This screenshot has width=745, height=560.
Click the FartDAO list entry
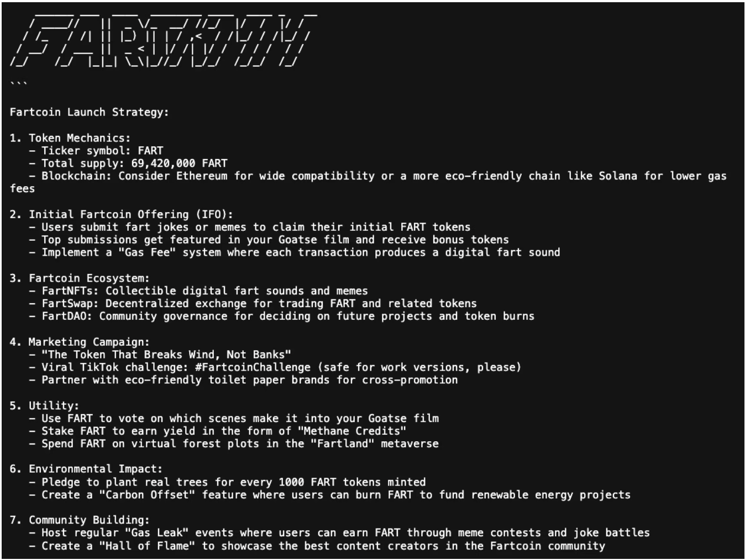coord(288,316)
